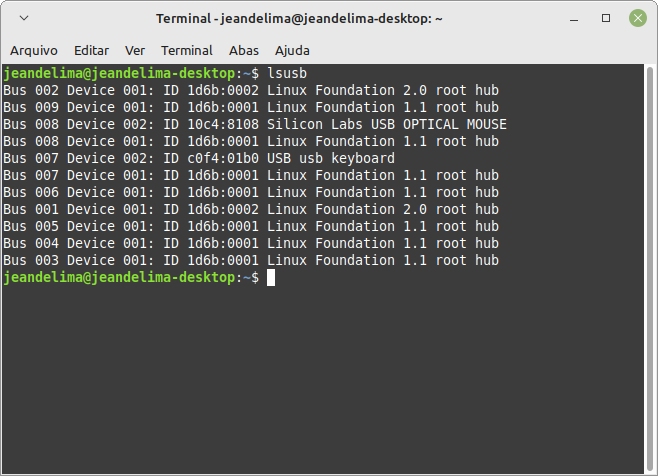
Task: Open the Terminal menu
Action: click(x=187, y=50)
